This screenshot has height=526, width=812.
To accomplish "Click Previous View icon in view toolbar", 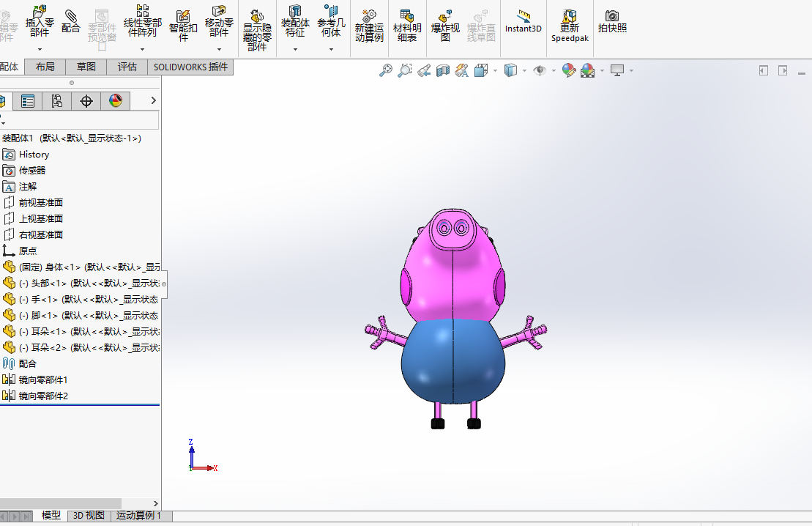I will coord(424,70).
